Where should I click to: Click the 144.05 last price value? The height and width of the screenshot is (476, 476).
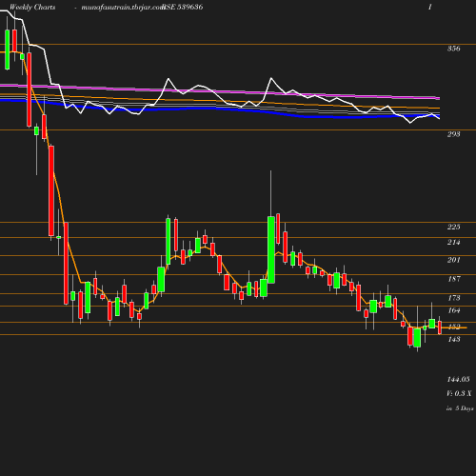click(x=458, y=380)
